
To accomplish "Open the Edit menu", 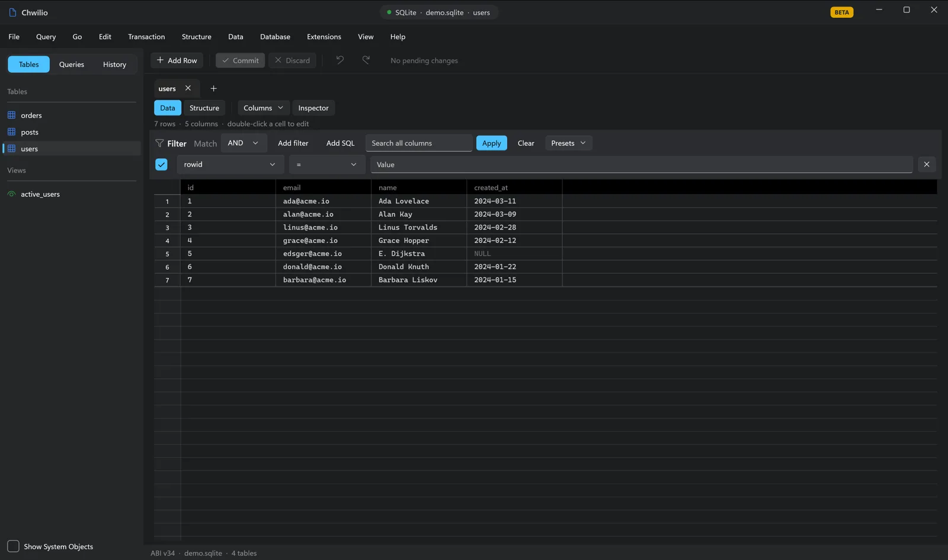I will click(105, 37).
